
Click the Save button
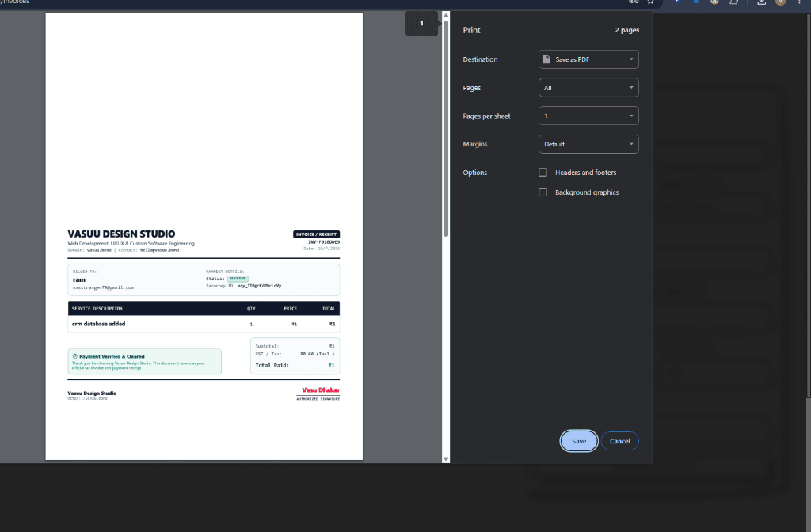click(x=579, y=441)
